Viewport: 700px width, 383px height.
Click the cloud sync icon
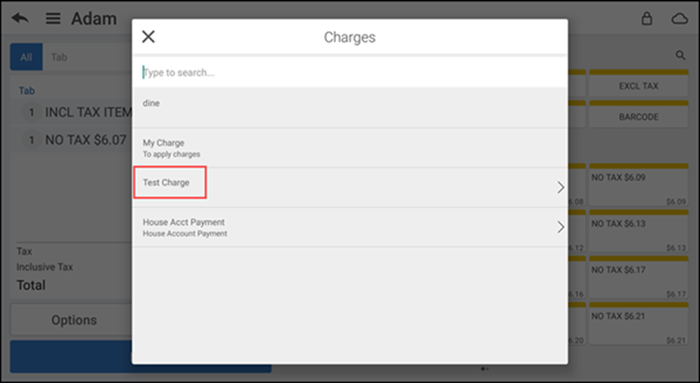click(x=679, y=18)
